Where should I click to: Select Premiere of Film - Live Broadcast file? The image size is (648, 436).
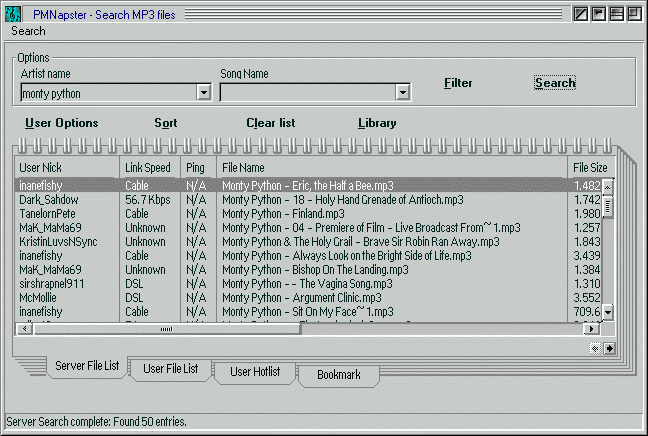coord(371,228)
